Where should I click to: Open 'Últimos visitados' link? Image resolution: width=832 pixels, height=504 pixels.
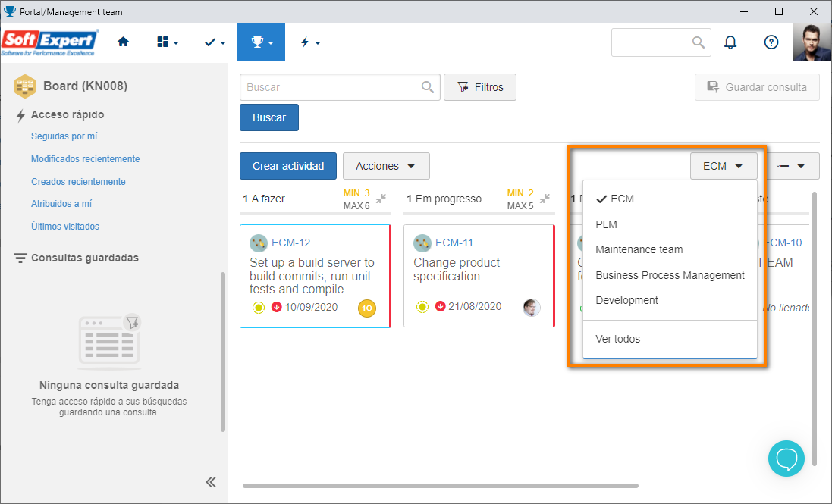click(65, 227)
